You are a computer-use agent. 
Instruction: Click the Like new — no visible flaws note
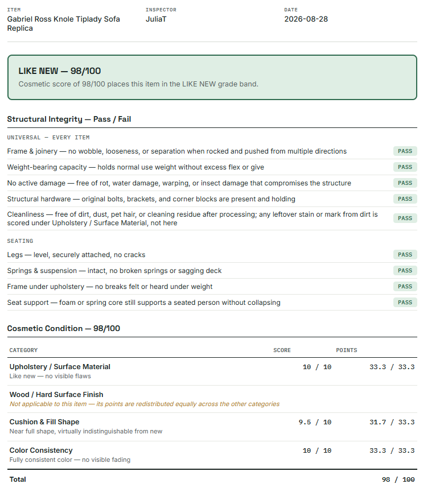[x=50, y=376]
